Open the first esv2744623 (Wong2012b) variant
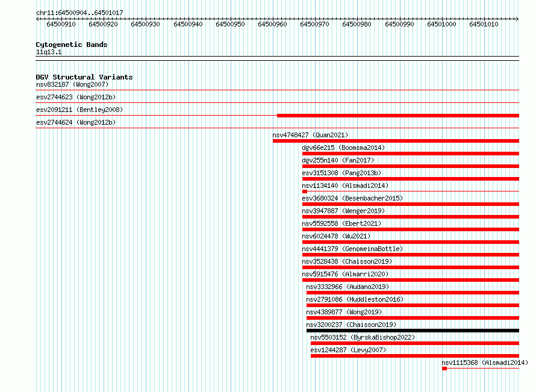Image resolution: width=536 pixels, height=392 pixels. click(76, 97)
